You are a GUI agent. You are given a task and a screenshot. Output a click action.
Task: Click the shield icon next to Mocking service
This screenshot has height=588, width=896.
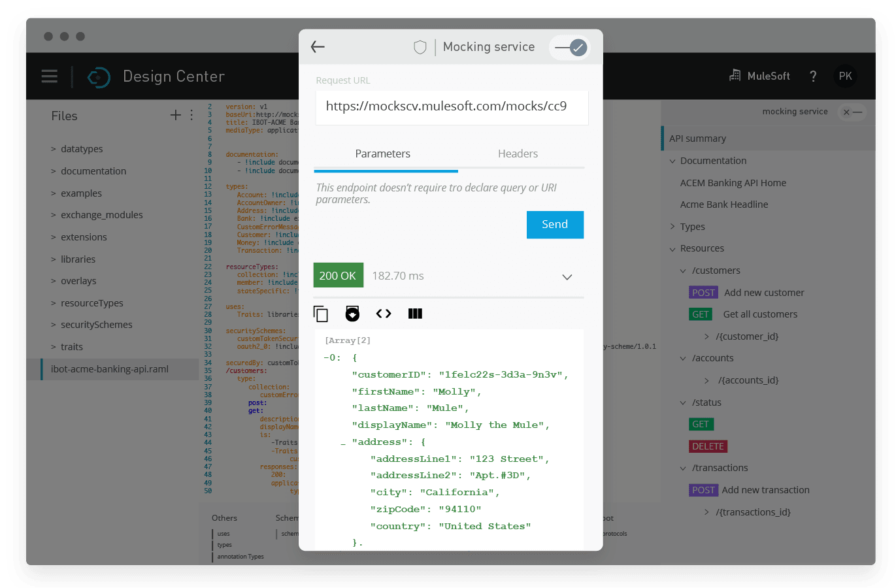click(420, 46)
